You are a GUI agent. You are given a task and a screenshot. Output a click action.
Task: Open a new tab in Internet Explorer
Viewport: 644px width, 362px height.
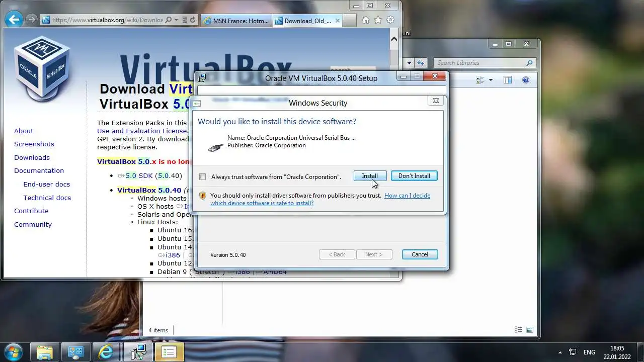click(350, 21)
